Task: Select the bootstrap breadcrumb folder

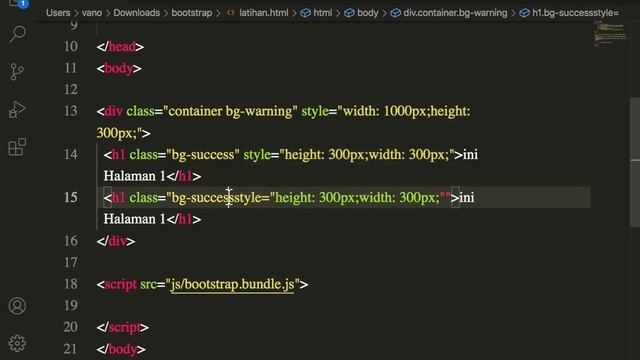Action: pyautogui.click(x=191, y=13)
